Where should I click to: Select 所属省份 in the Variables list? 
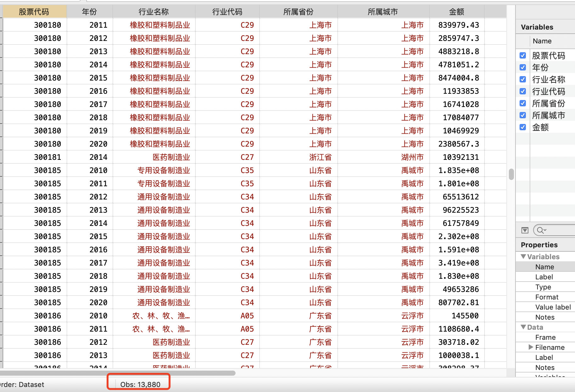(x=549, y=103)
